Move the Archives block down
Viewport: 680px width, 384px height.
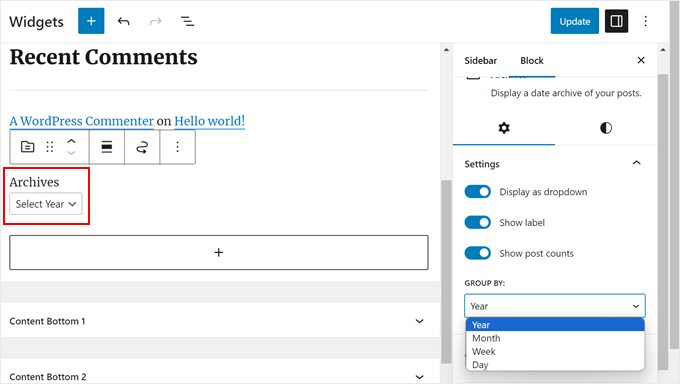point(72,153)
